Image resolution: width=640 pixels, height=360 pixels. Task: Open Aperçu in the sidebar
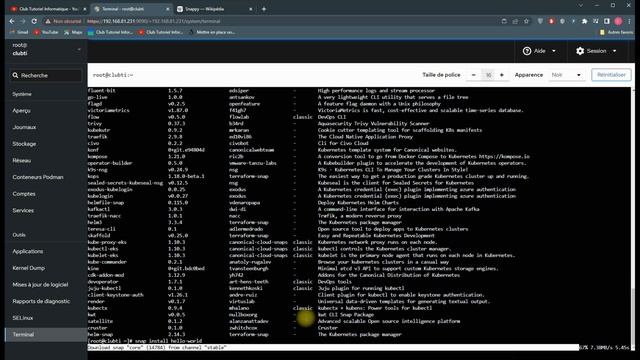point(22,111)
